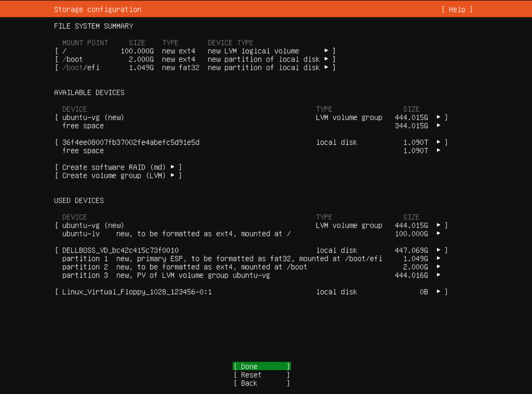The height and width of the screenshot is (394, 532).
Task: Select the Done button
Action: 261,366
